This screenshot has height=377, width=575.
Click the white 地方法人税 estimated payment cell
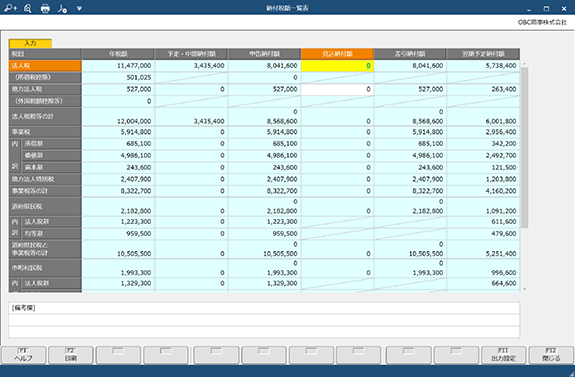(x=337, y=89)
